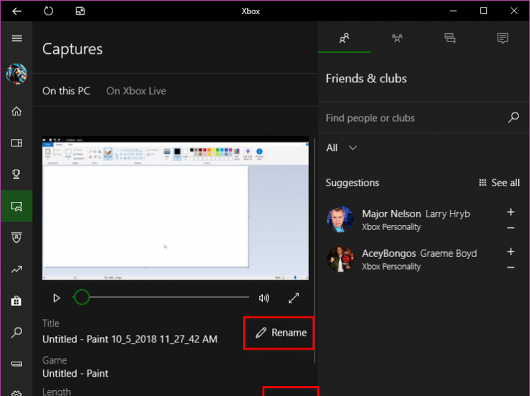This screenshot has height=396, width=530.
Task: Mute the capture volume speaker icon
Action: tap(264, 298)
